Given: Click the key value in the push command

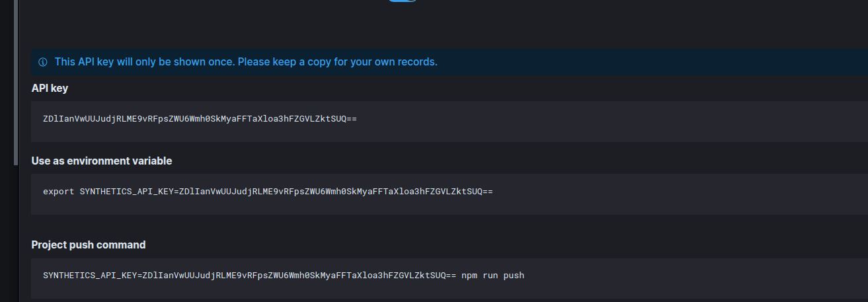Looking at the screenshot, I should click(x=299, y=275).
